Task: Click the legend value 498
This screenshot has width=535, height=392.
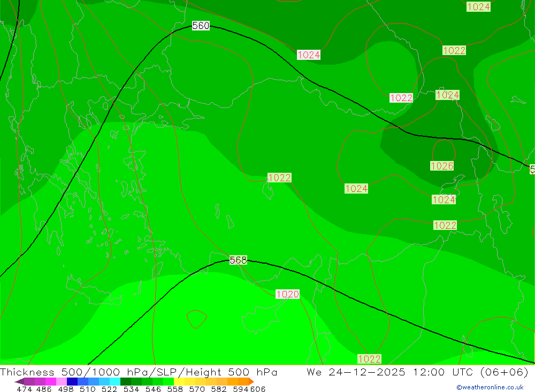Action: tap(65, 389)
